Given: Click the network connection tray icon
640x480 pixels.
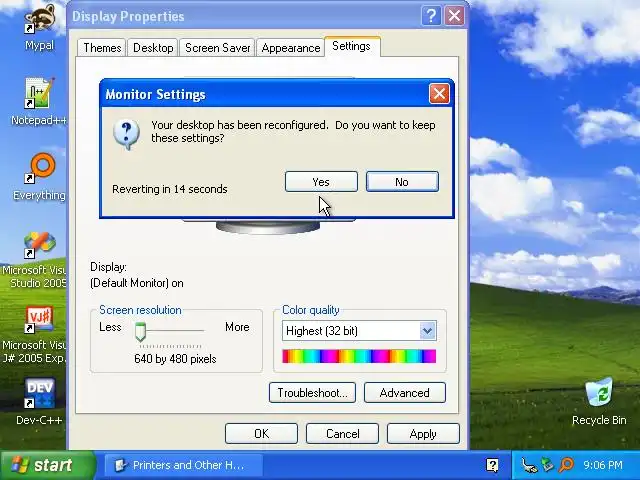Looking at the screenshot, I should point(529,465).
